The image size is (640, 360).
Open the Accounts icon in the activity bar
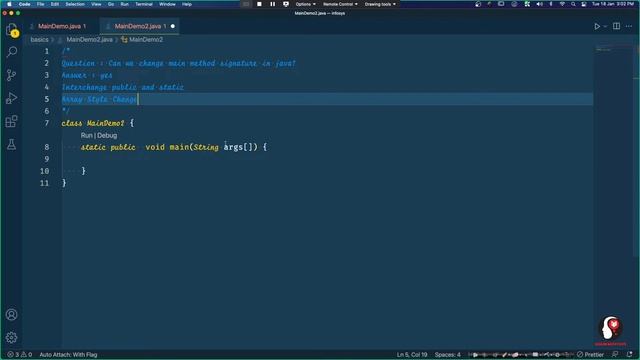(x=11, y=314)
